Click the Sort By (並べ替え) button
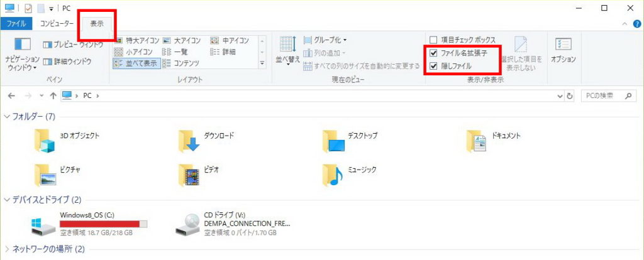The width and height of the screenshot is (644, 260). coord(286,49)
